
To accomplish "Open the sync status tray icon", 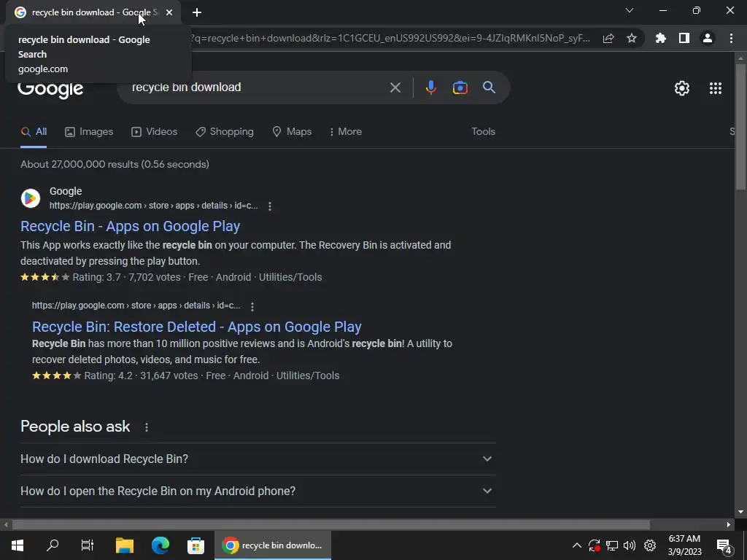I will click(x=594, y=545).
